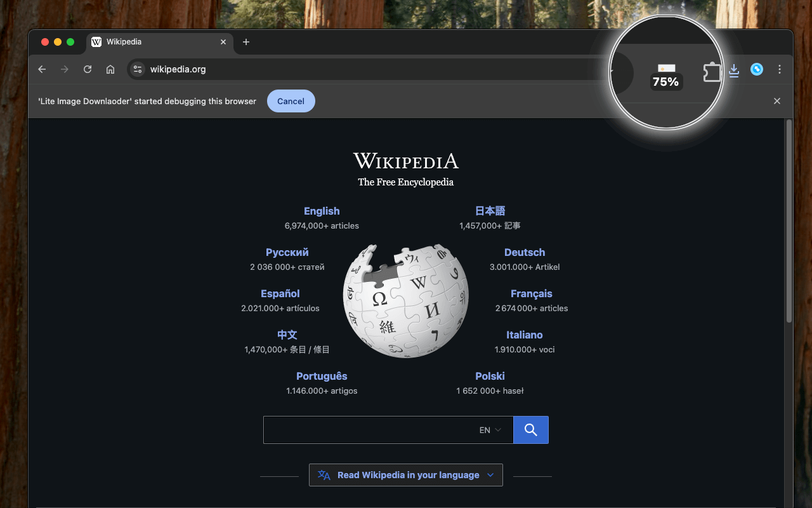Open site settings via the tune icon
Viewport: 812px width, 508px height.
pyautogui.click(x=137, y=69)
